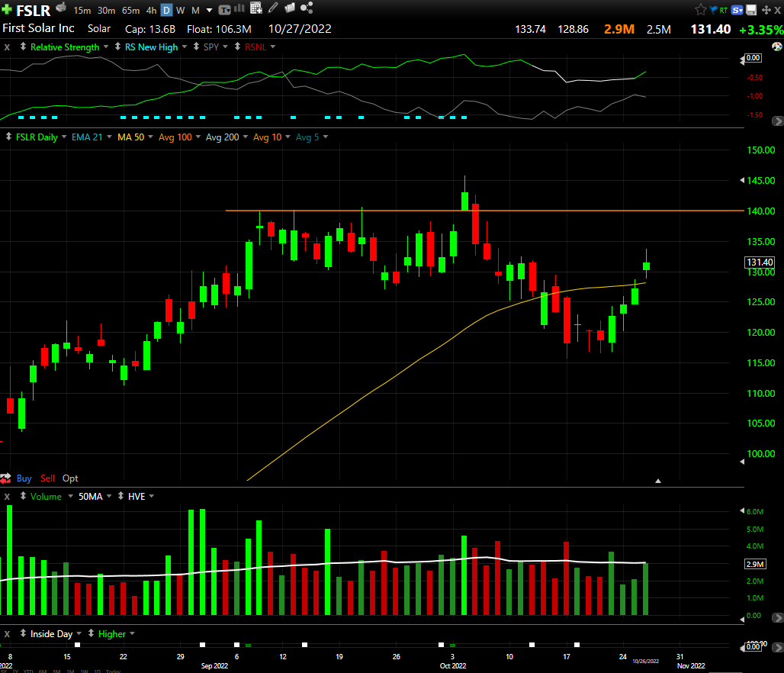Screen dimensions: 784x673
Task: Click reorder arrows beside Relative Strength
Action: tap(23, 47)
